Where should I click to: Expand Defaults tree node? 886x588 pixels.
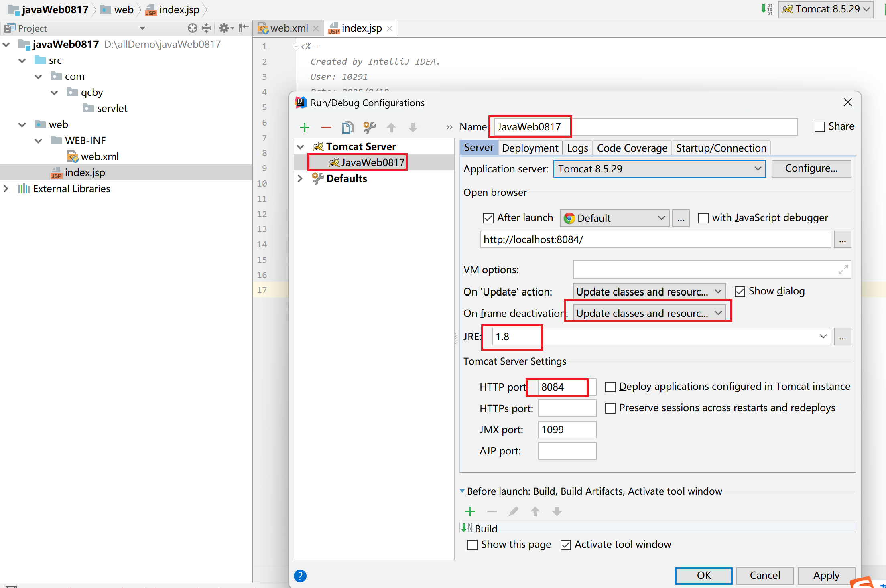coord(300,178)
